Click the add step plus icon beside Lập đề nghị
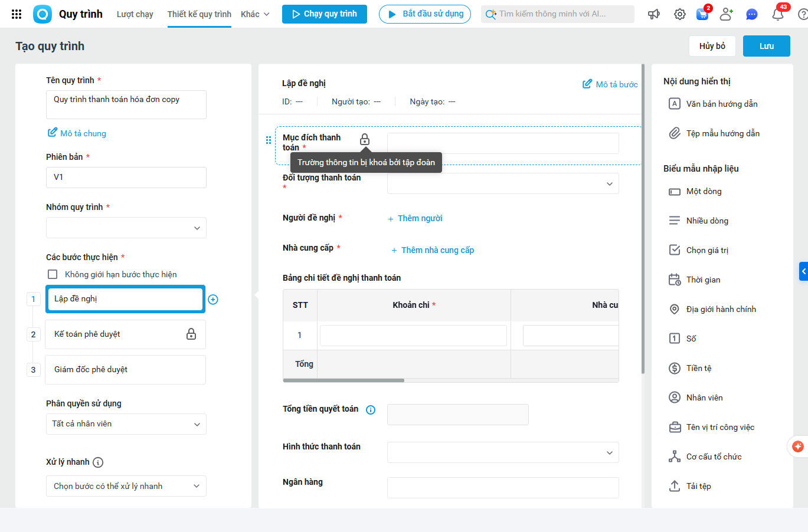 click(213, 300)
